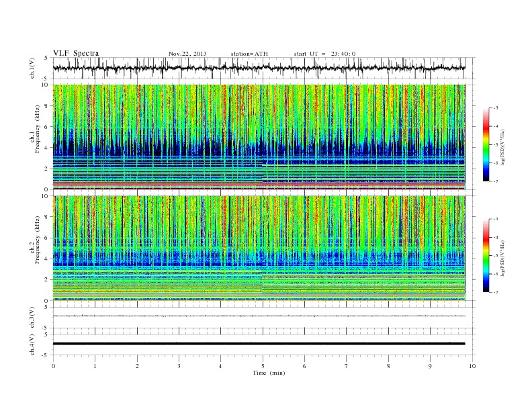The image size is (532, 411).
Task: Click the "2" time axis tick label
Action: point(137,366)
